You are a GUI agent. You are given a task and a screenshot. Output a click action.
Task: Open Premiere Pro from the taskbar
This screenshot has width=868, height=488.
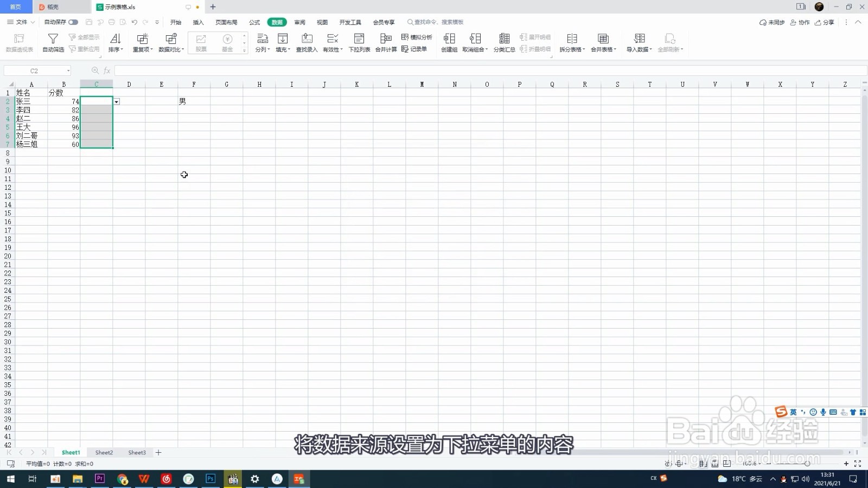coord(99,479)
